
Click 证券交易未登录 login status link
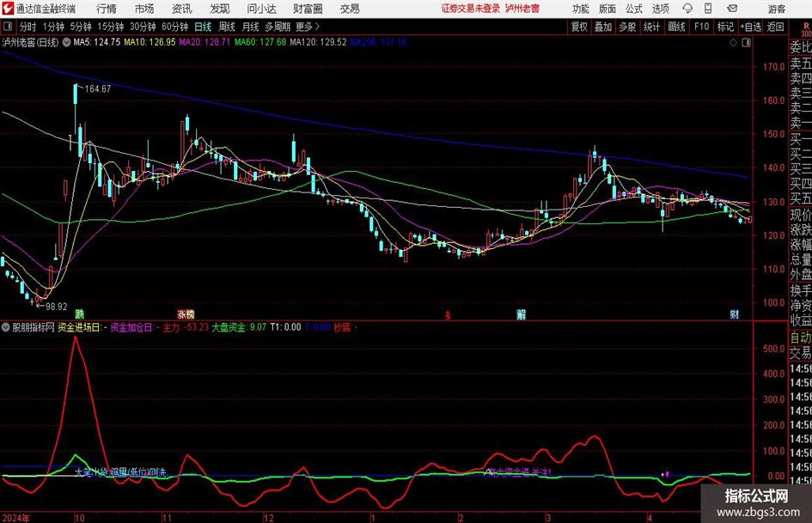point(471,9)
